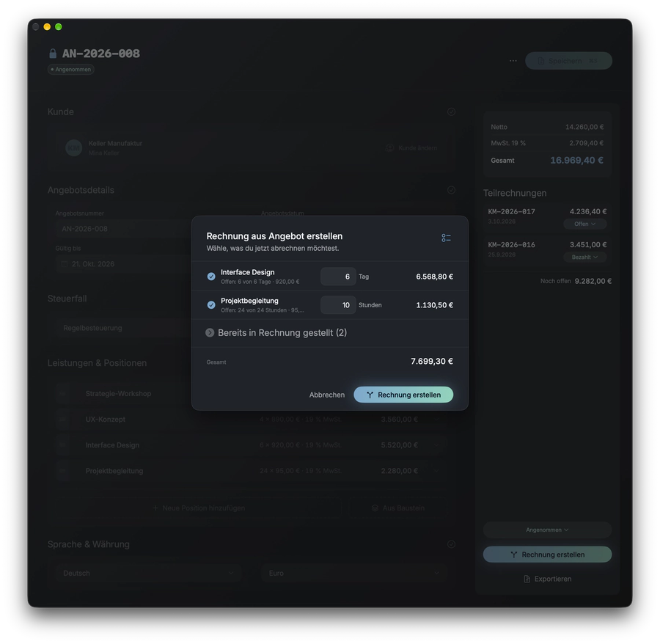Click the checkmark icon in the Angebotsdetails header
Screen dimensions: 660x644
451,190
